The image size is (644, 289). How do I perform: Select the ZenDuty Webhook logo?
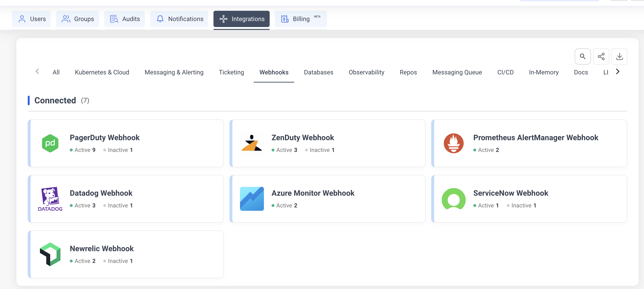coord(252,143)
